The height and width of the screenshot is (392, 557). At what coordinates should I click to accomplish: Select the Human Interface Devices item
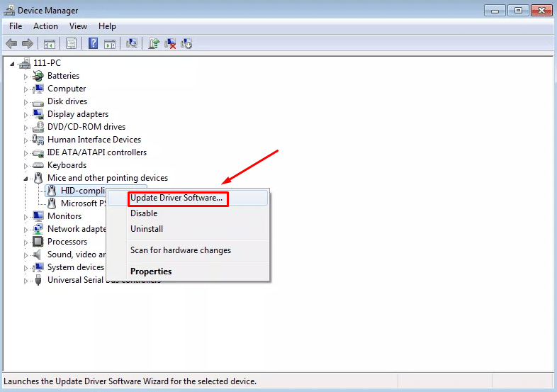pyautogui.click(x=94, y=140)
